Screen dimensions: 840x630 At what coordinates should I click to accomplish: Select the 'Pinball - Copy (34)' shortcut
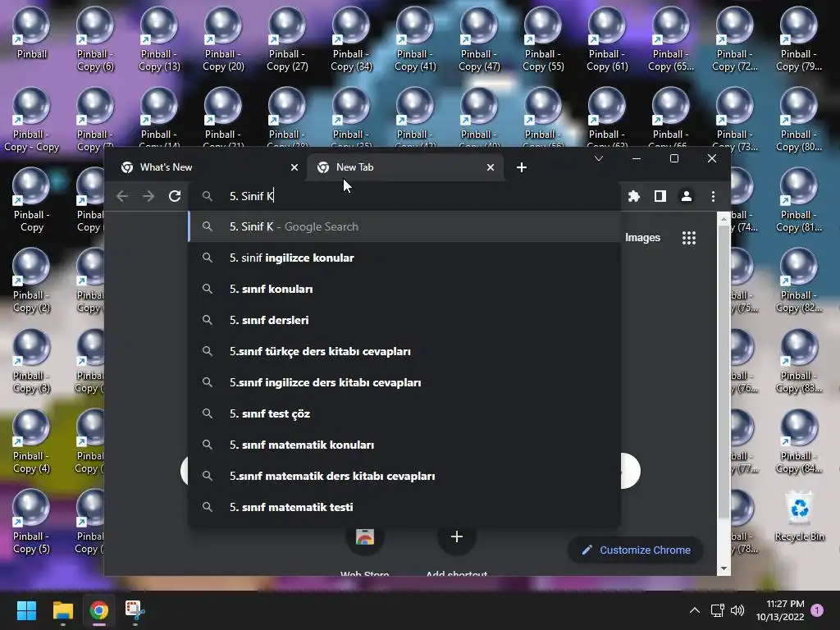click(x=351, y=39)
